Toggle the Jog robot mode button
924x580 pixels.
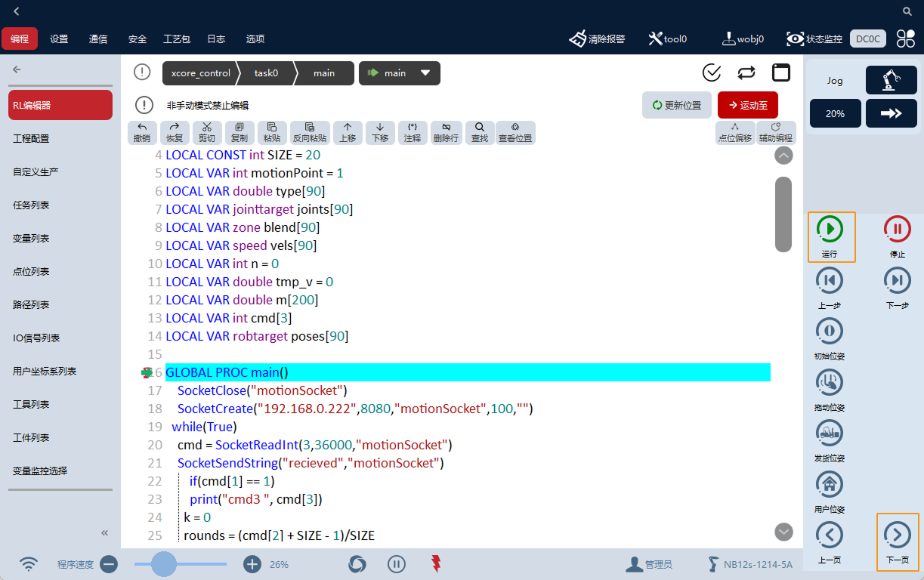pyautogui.click(x=891, y=80)
